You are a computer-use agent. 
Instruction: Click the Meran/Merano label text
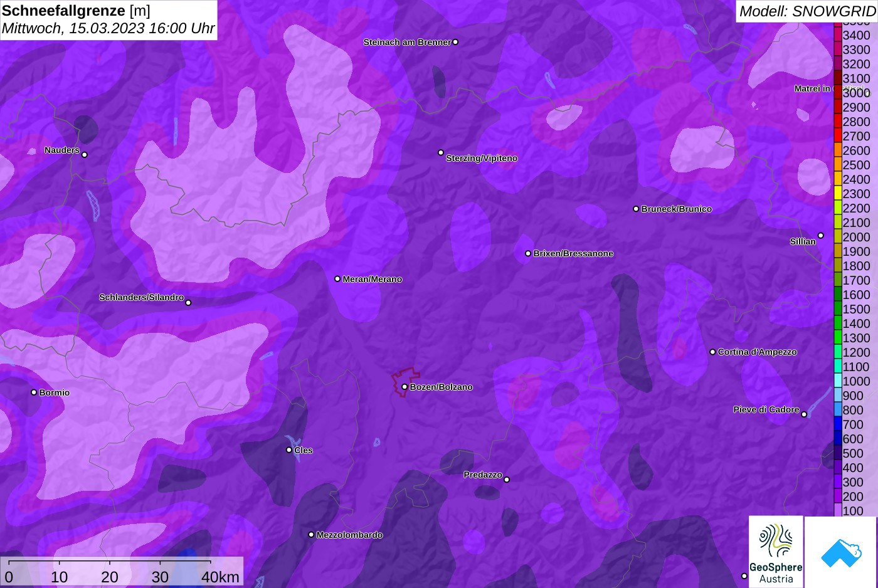click(373, 280)
